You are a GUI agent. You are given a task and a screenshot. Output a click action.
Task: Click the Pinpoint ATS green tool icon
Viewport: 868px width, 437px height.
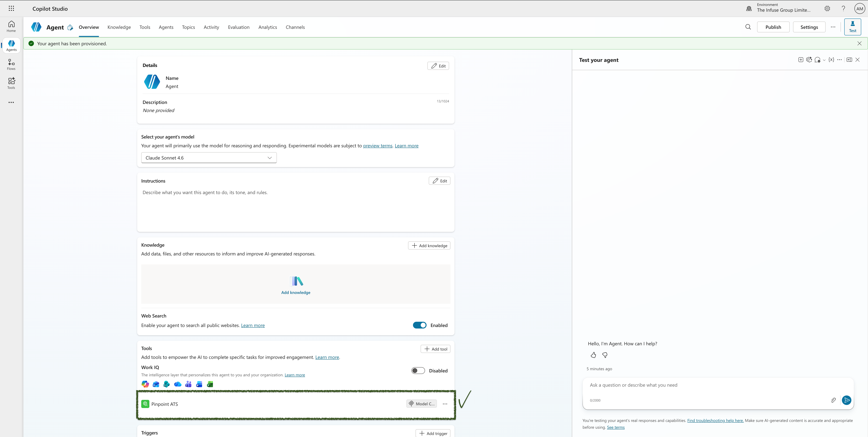tap(145, 404)
